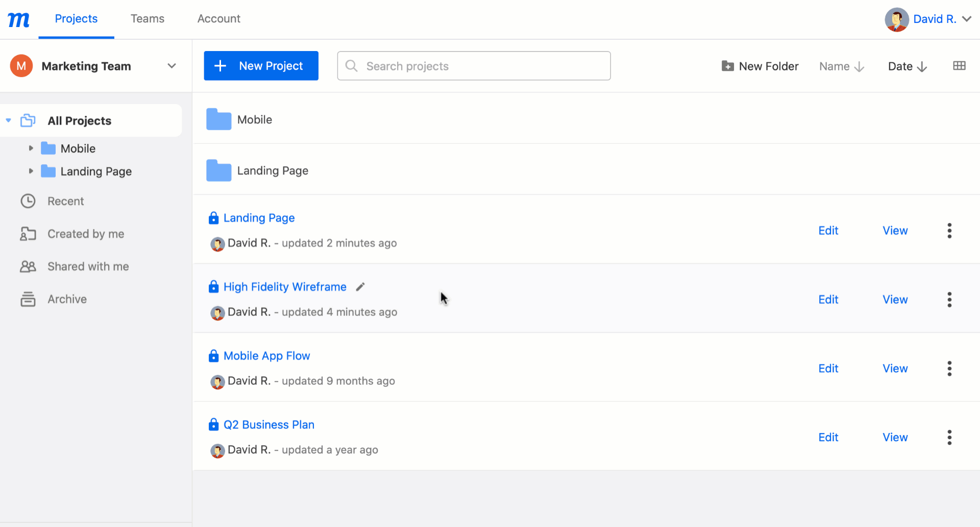This screenshot has width=980, height=527.
Task: Select the Created by me filter
Action: pyautogui.click(x=86, y=234)
